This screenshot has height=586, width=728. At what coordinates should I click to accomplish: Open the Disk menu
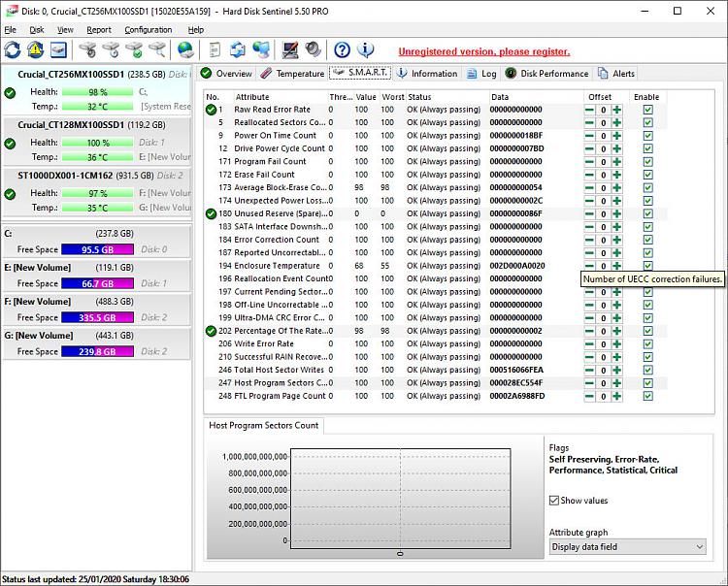37,30
